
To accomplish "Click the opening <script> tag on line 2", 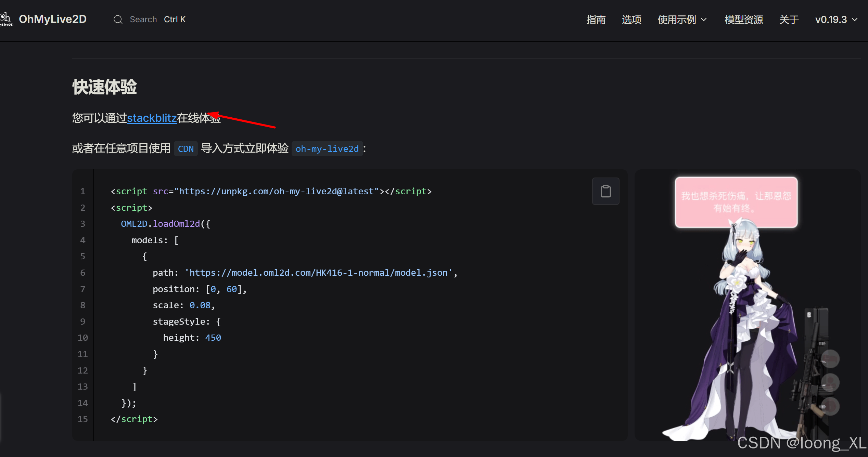I will tap(131, 208).
